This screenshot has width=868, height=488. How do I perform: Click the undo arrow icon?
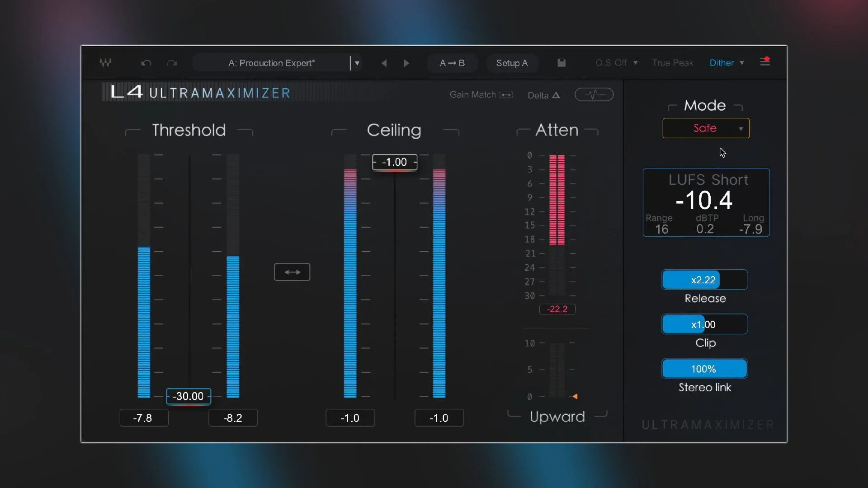(146, 63)
